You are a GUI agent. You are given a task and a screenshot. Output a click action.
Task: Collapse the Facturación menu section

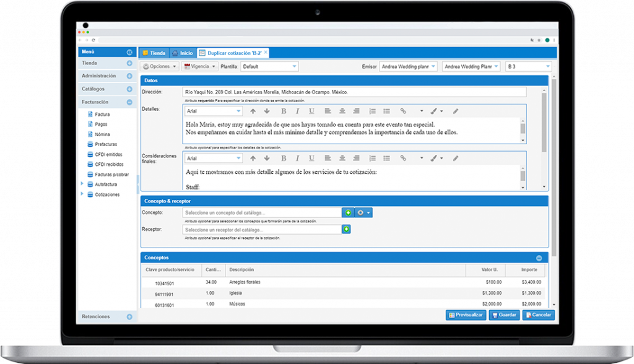click(129, 102)
